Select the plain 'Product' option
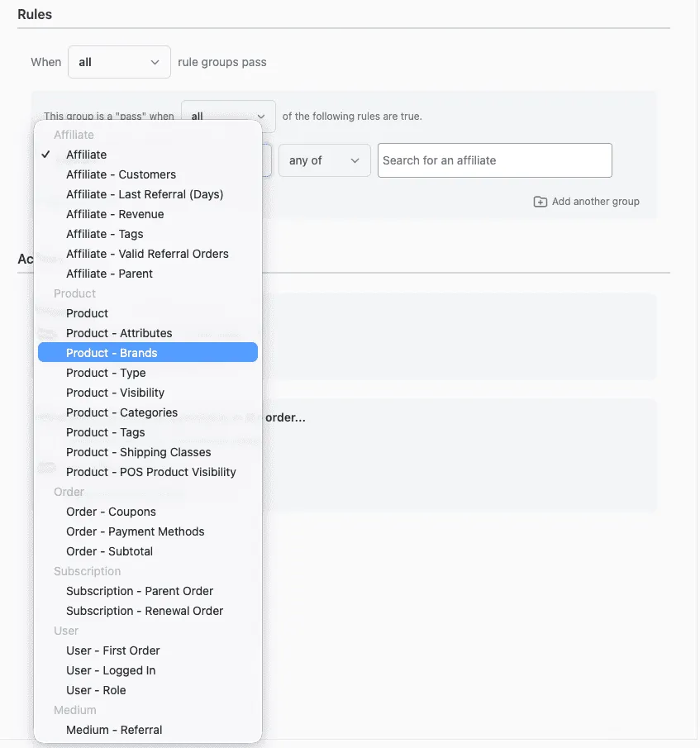This screenshot has height=748, width=700. pos(148,313)
